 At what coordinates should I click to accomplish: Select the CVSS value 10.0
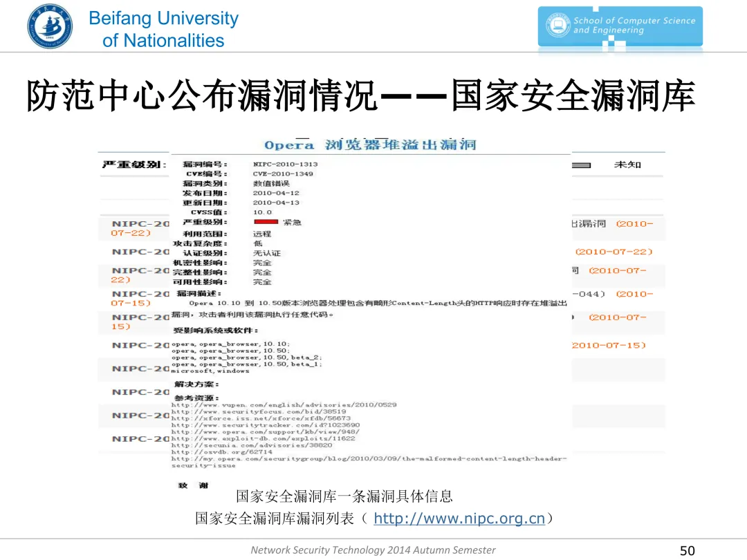pyautogui.click(x=263, y=212)
